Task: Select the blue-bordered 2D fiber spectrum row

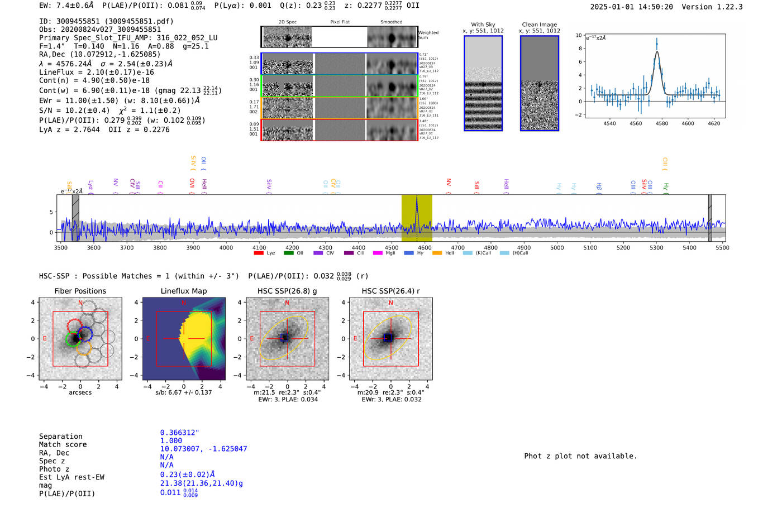Action: click(x=340, y=64)
